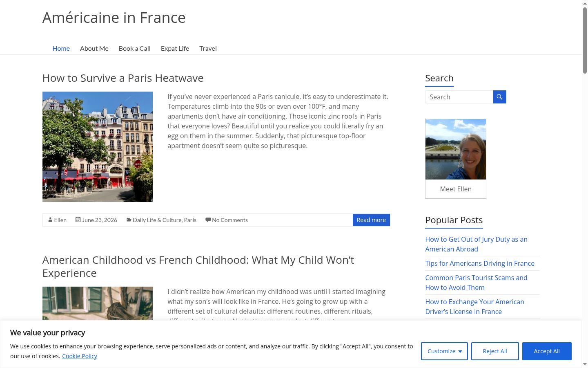Click the June 23, 2026 post date
The width and height of the screenshot is (588, 368).
100,220
